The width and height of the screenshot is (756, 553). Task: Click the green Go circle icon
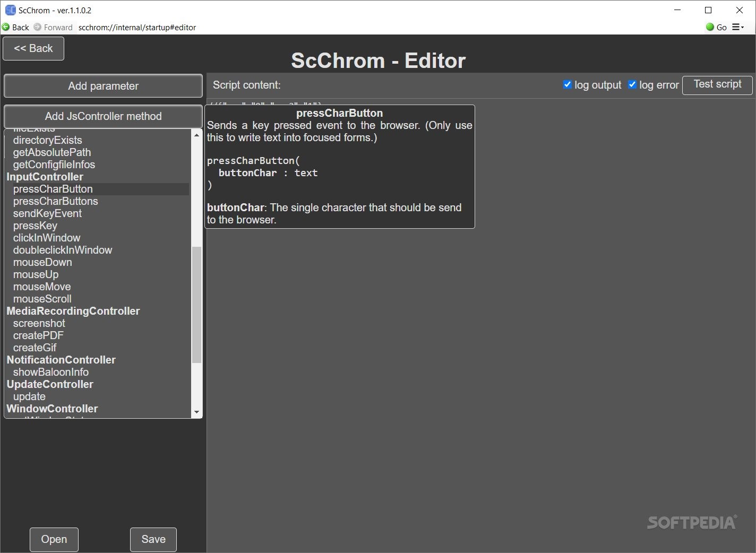coord(710,27)
